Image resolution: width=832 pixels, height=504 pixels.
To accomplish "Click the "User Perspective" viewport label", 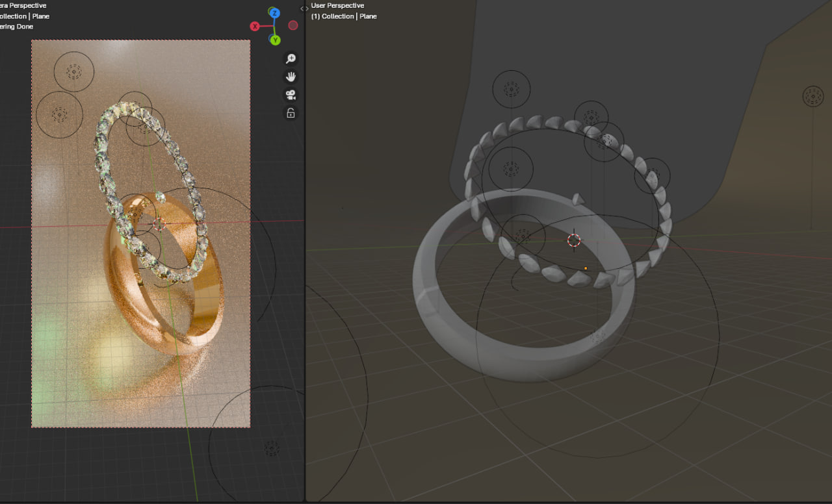I will 337,6.
